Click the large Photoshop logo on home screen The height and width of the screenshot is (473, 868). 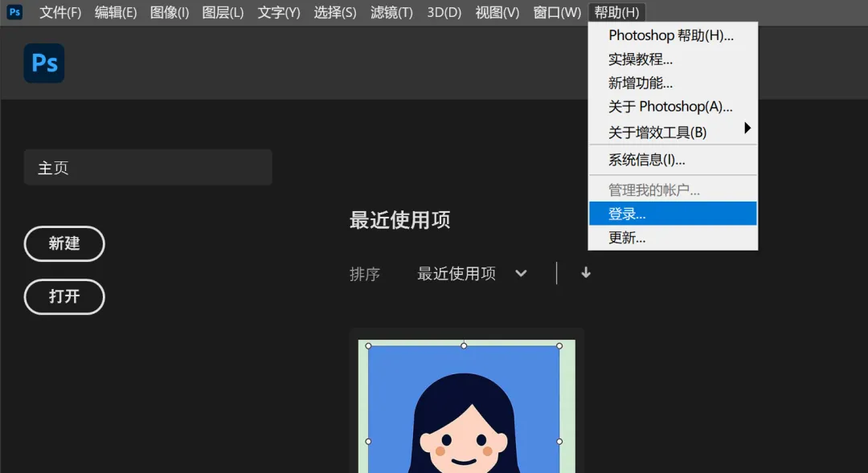(x=44, y=63)
